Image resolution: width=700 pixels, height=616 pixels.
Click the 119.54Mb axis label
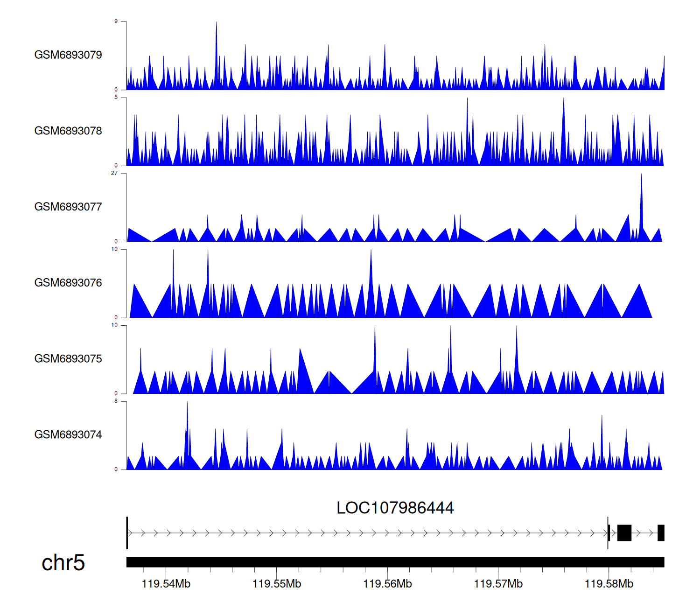pyautogui.click(x=166, y=584)
